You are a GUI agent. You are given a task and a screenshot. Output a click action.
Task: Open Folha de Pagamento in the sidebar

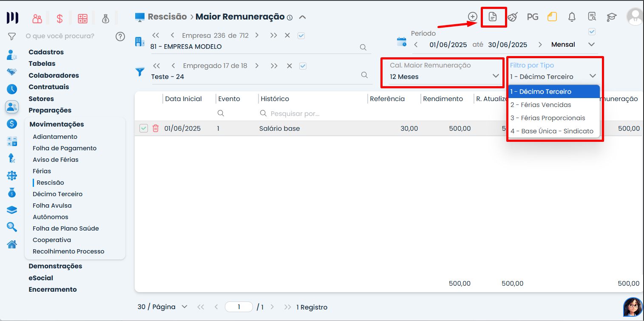65,148
